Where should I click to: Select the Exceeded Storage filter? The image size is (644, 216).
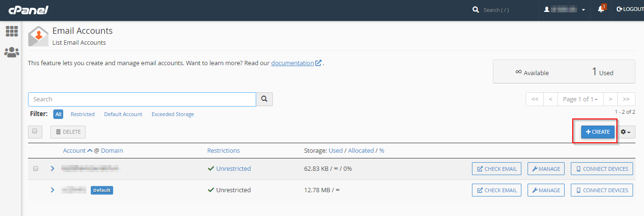click(173, 114)
